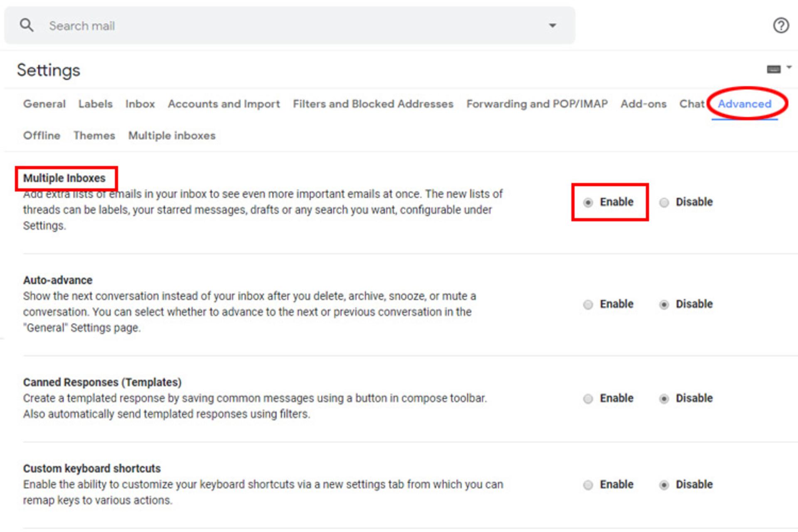This screenshot has width=798, height=532.
Task: Open the Labels settings tab
Action: pyautogui.click(x=96, y=104)
